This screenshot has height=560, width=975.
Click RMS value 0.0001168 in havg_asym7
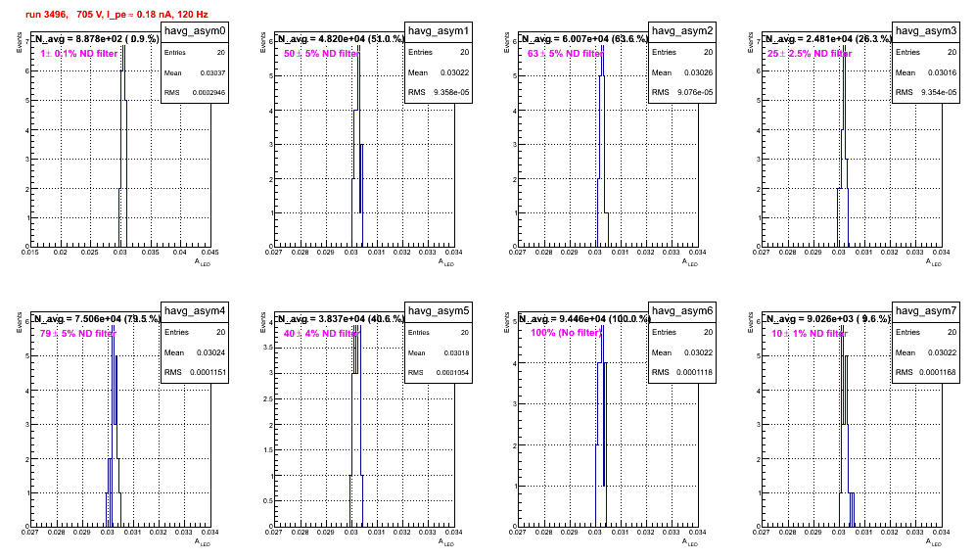pos(939,372)
